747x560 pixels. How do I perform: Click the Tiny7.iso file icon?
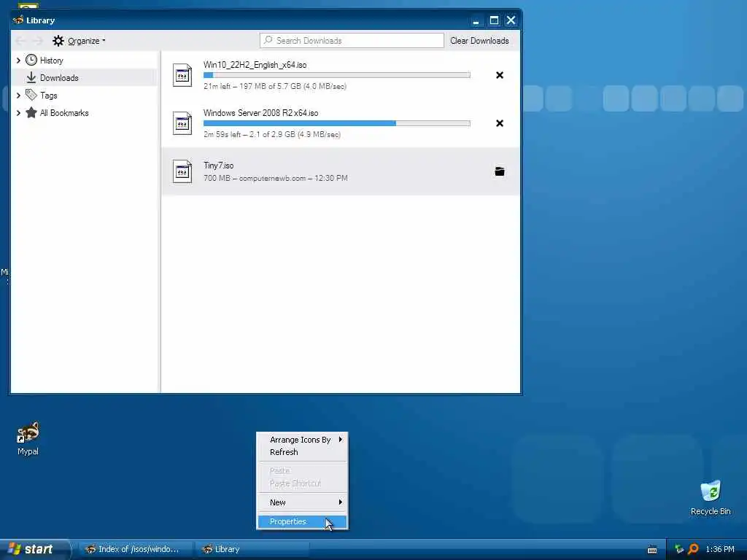pyautogui.click(x=182, y=171)
